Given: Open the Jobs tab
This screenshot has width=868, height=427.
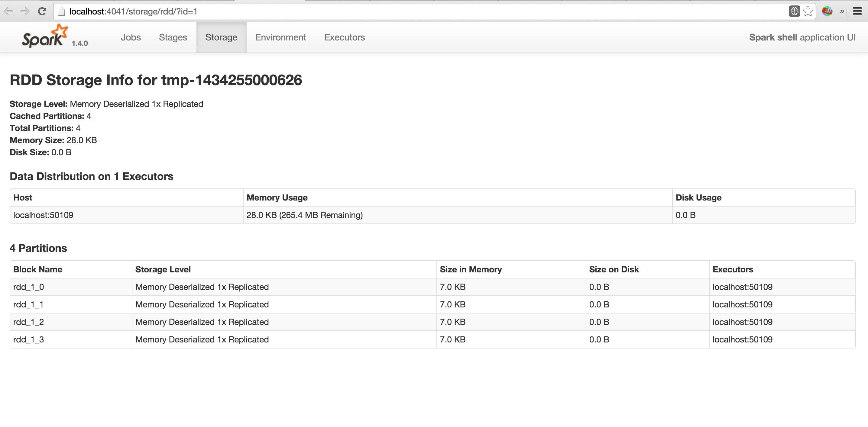Looking at the screenshot, I should click(x=131, y=37).
